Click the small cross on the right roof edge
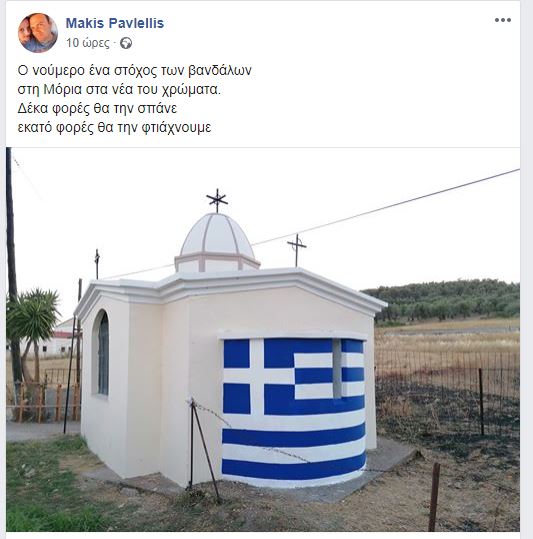This screenshot has width=533, height=539. [x=297, y=250]
